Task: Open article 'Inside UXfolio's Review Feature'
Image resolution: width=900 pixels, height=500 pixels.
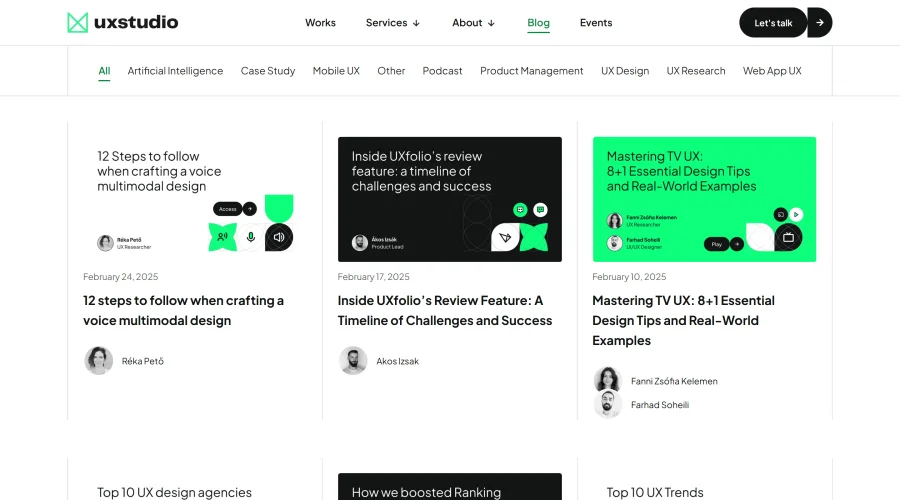Action: point(445,311)
